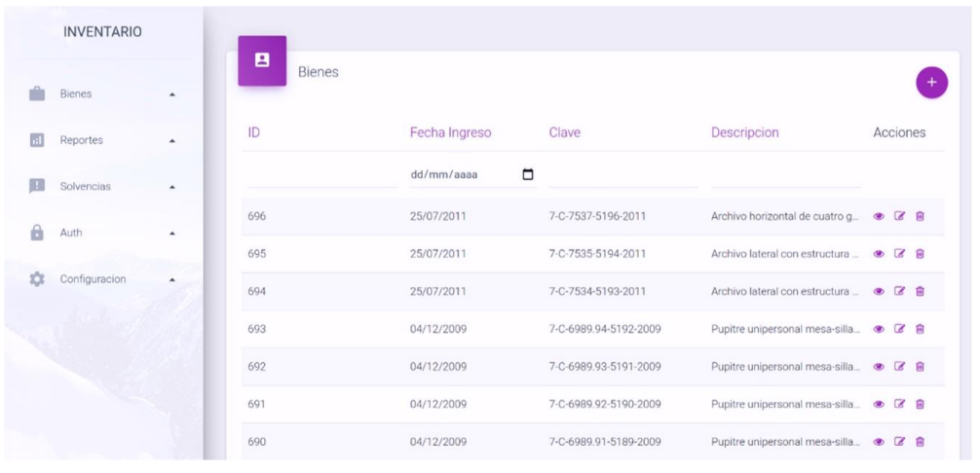View details of row 695
This screenshot has height=473, width=980.
879,254
